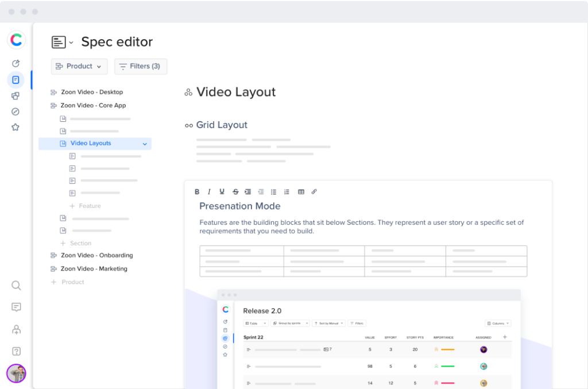Open the Product dropdown
This screenshot has height=389, width=588.
coord(79,67)
